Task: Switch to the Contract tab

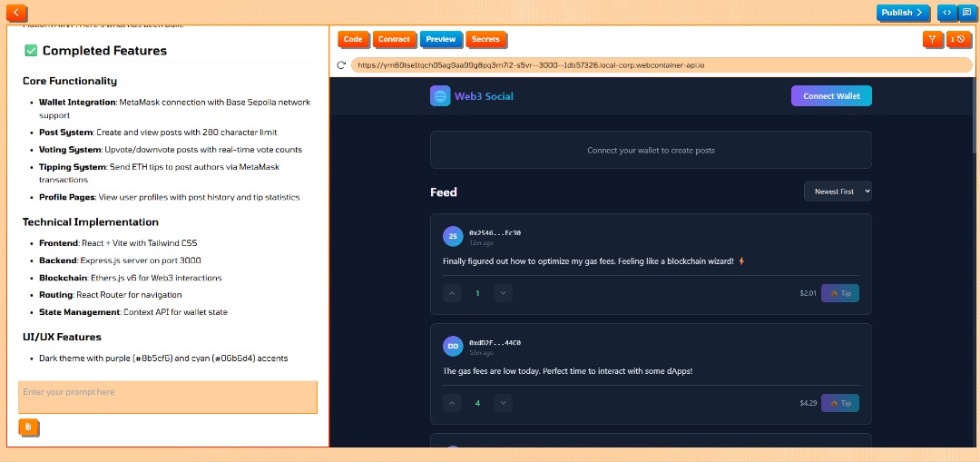Action: tap(395, 39)
